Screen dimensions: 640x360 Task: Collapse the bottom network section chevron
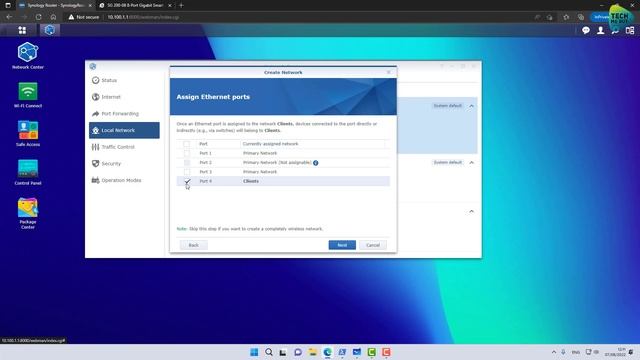[471, 211]
